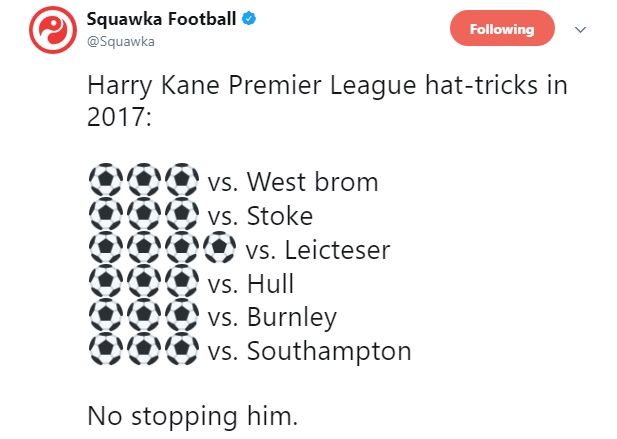Open the @Squawka handle link
The width and height of the screenshot is (617, 439).
tap(121, 42)
